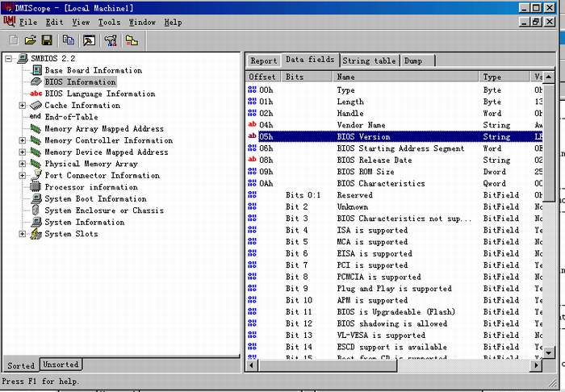The width and height of the screenshot is (565, 392).
Task: Click the System Information computer icon
Action: click(36, 222)
